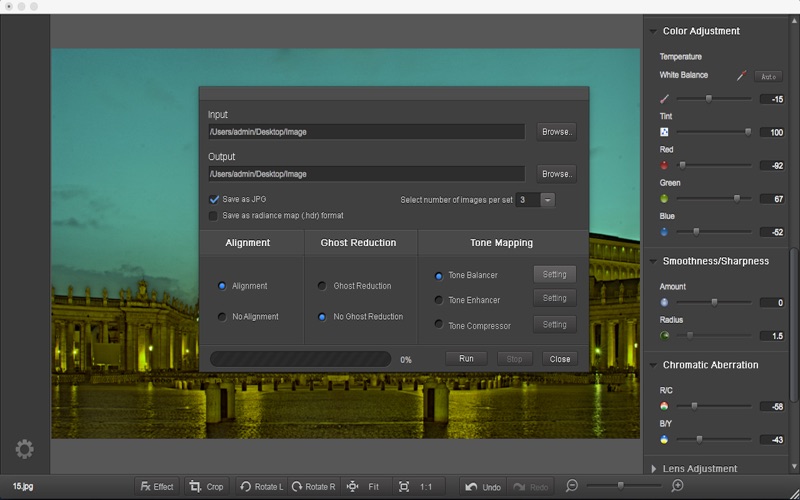
Task: Close the HDR batch dialog
Action: coord(560,359)
